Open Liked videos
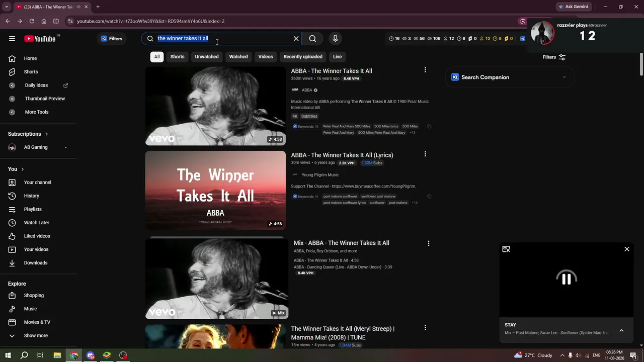 click(x=39, y=236)
